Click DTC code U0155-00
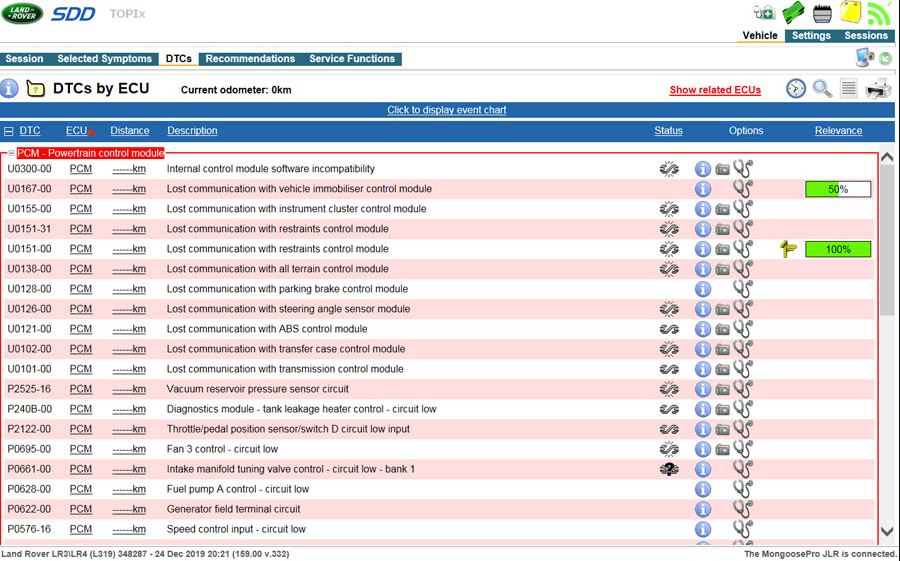 (x=29, y=209)
